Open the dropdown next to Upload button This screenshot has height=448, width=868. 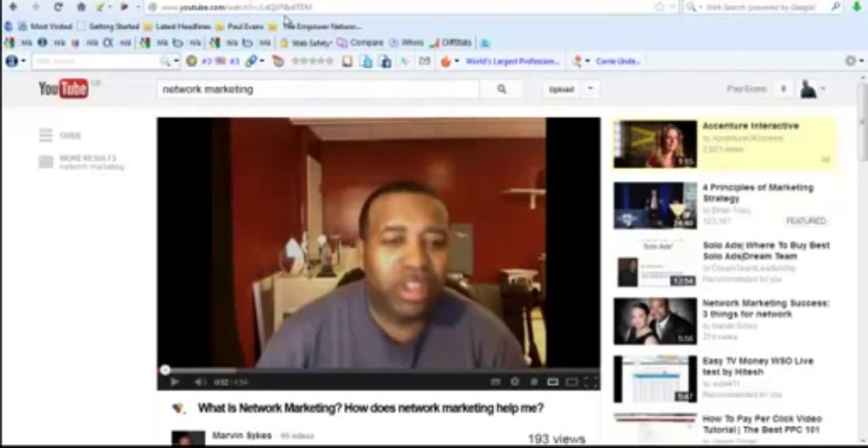tap(590, 89)
